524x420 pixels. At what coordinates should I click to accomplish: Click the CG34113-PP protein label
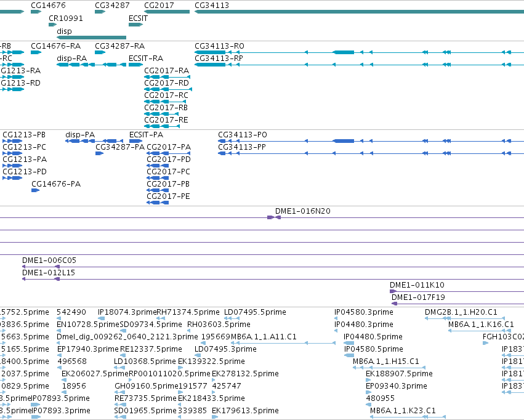(242, 147)
